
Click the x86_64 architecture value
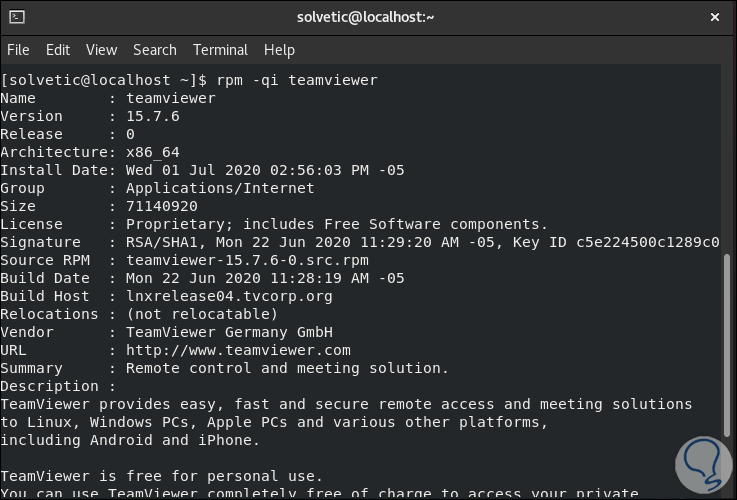(x=152, y=152)
